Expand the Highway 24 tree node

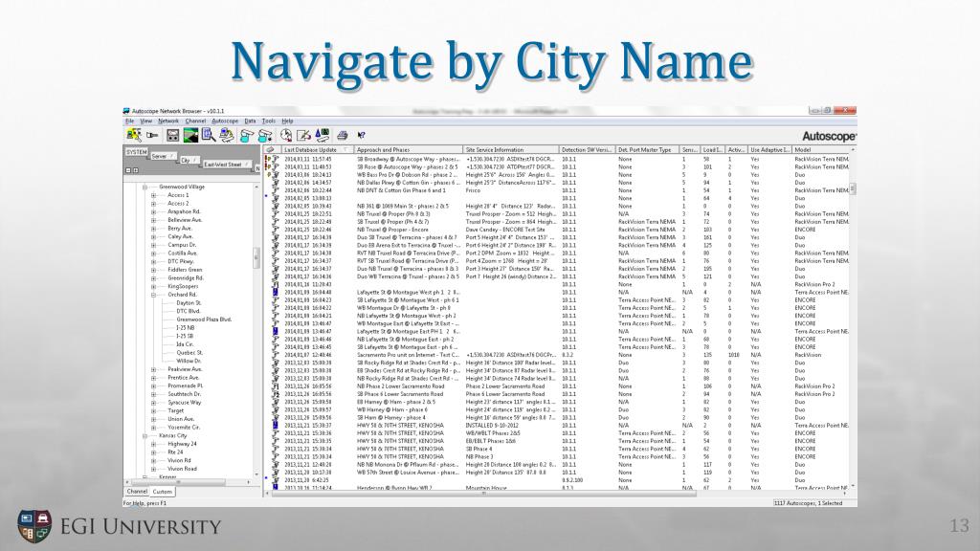[153, 444]
